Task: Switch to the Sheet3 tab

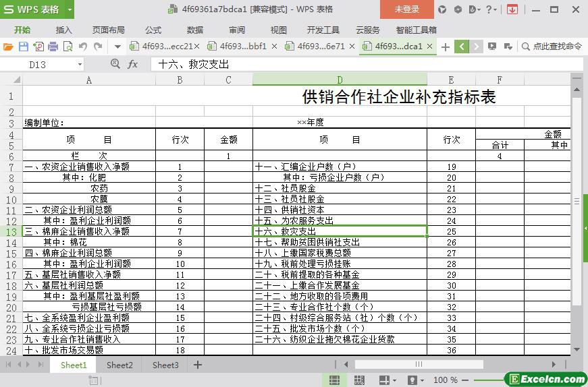Action: [165, 365]
